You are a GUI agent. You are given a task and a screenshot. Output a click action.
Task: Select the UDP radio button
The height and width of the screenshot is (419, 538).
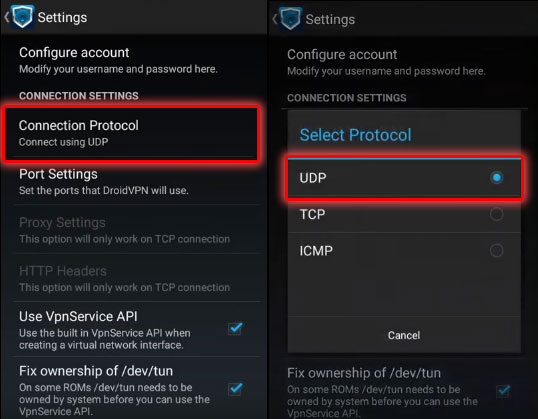496,177
